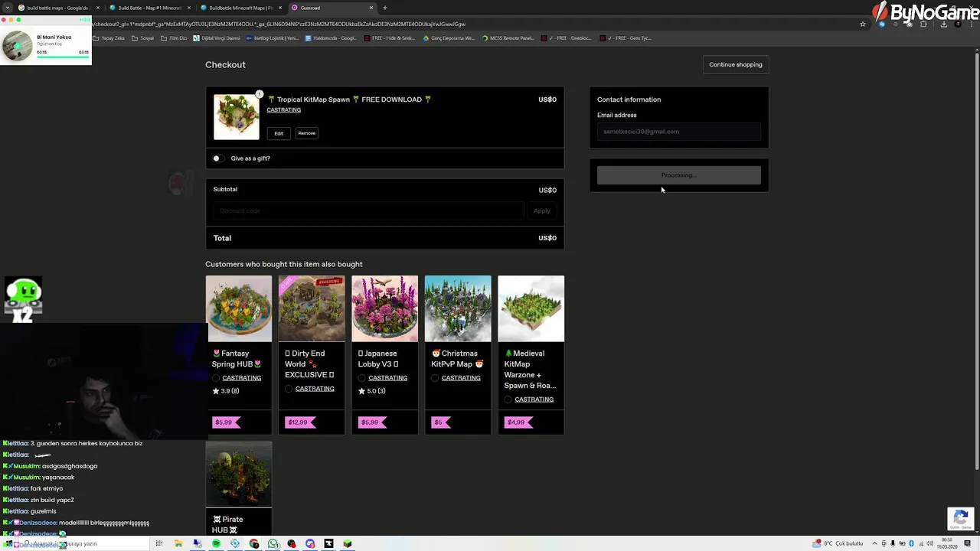Viewport: 980px width, 551px height.
Task: Click the Bi Mani Yoksa album art
Action: point(17,46)
